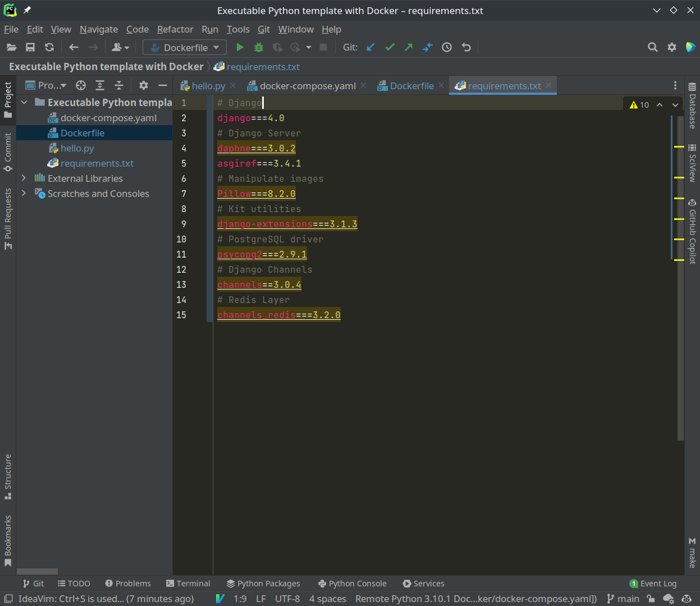Show Git history clock icon
This screenshot has width=700, height=606.
(447, 48)
